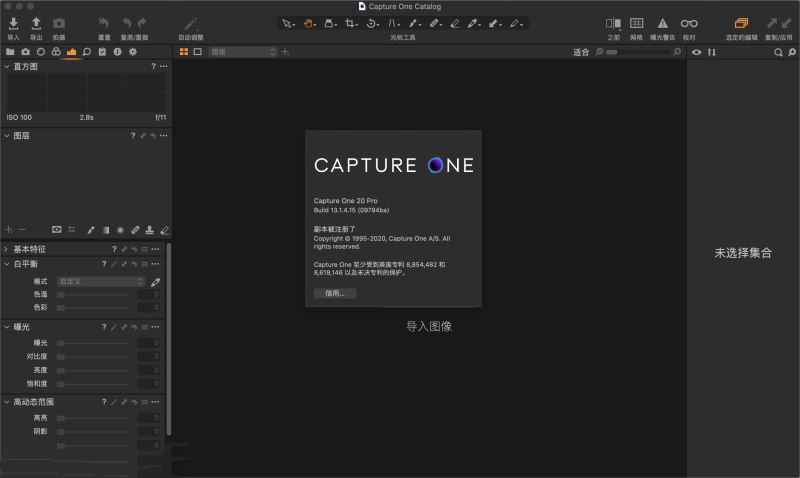
Task: Click the Import (导入) toolbar icon
Action: [14, 23]
